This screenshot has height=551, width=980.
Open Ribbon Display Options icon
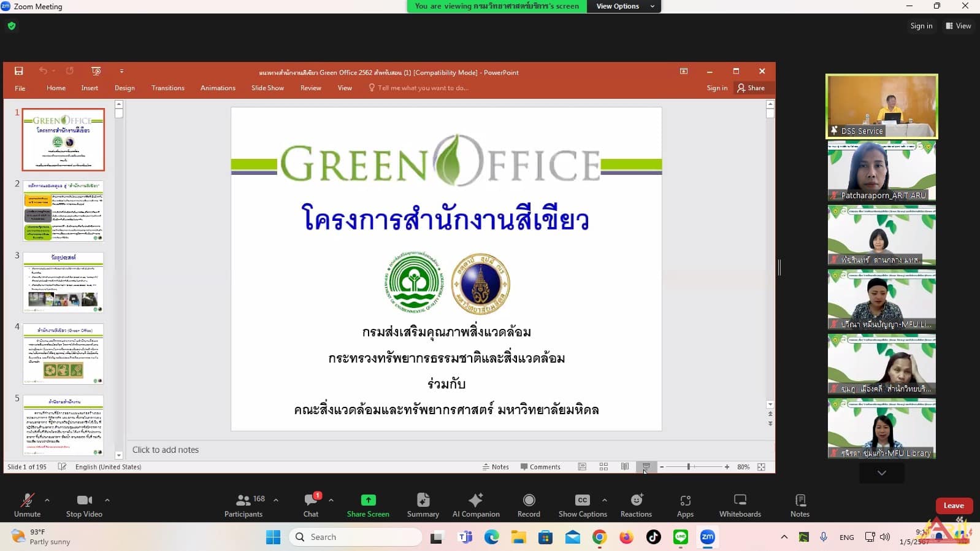(x=684, y=71)
